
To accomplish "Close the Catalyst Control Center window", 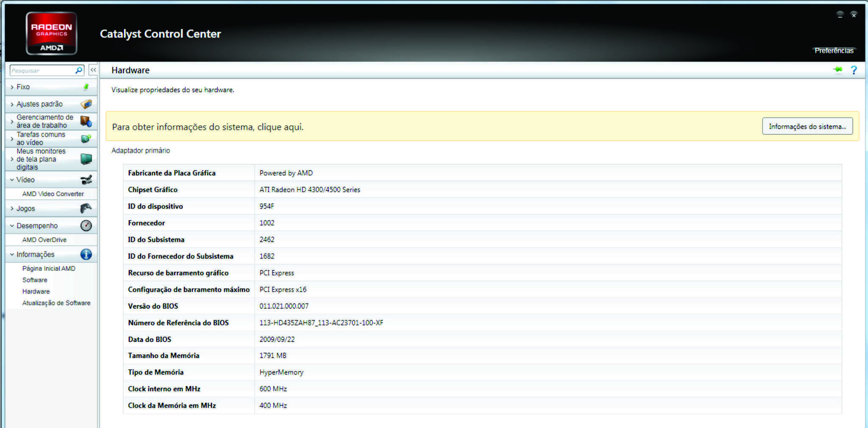I will (x=854, y=14).
